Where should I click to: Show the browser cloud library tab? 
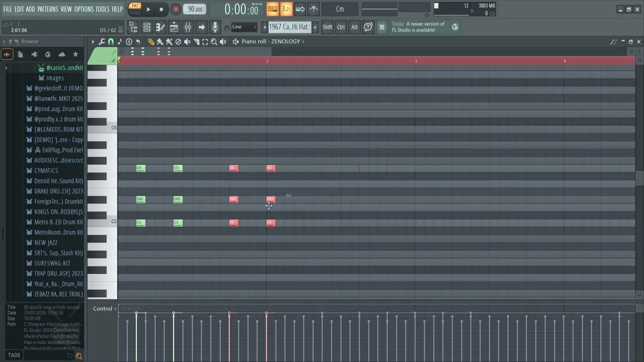[x=62, y=54]
